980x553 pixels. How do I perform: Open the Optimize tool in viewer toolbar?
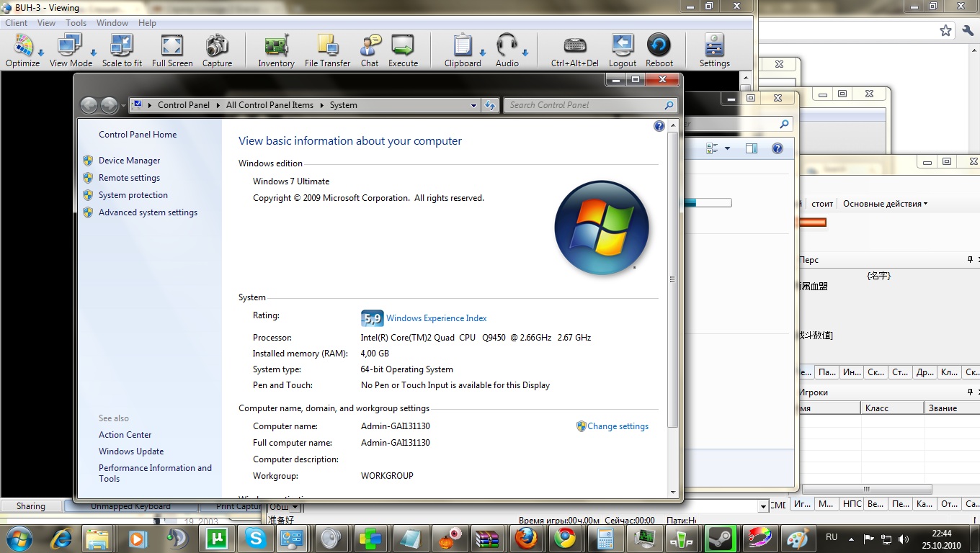point(22,50)
